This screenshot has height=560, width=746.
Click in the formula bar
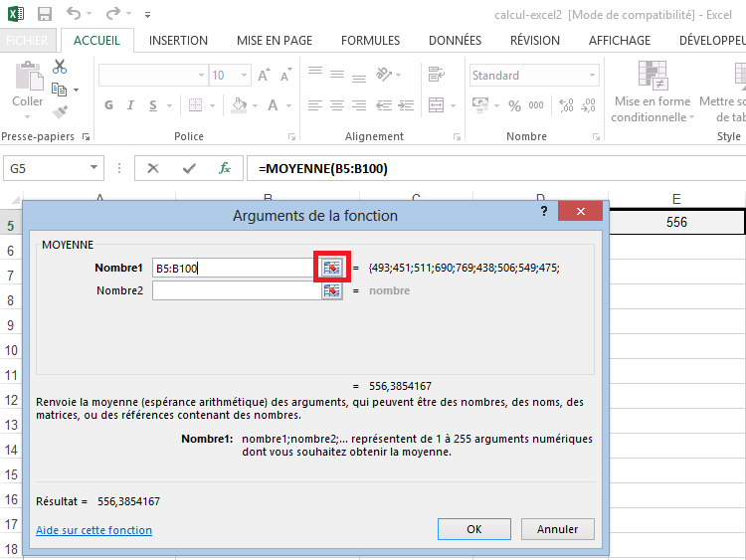496,168
